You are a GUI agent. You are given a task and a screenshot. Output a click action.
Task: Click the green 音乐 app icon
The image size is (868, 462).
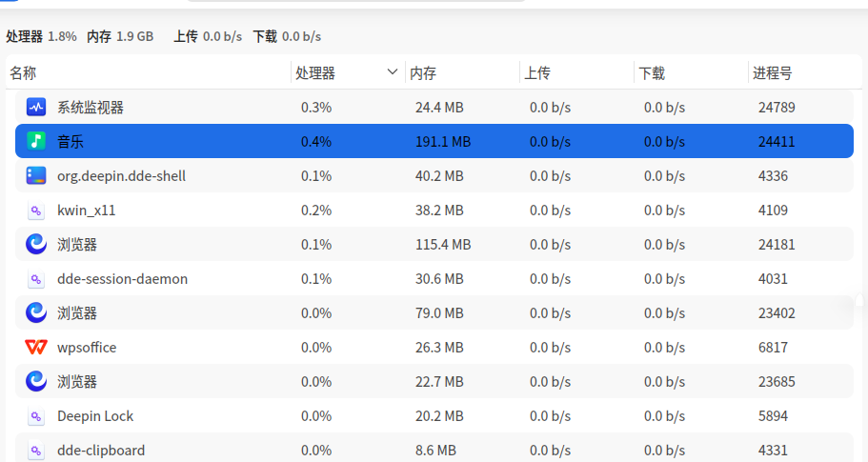pos(36,141)
